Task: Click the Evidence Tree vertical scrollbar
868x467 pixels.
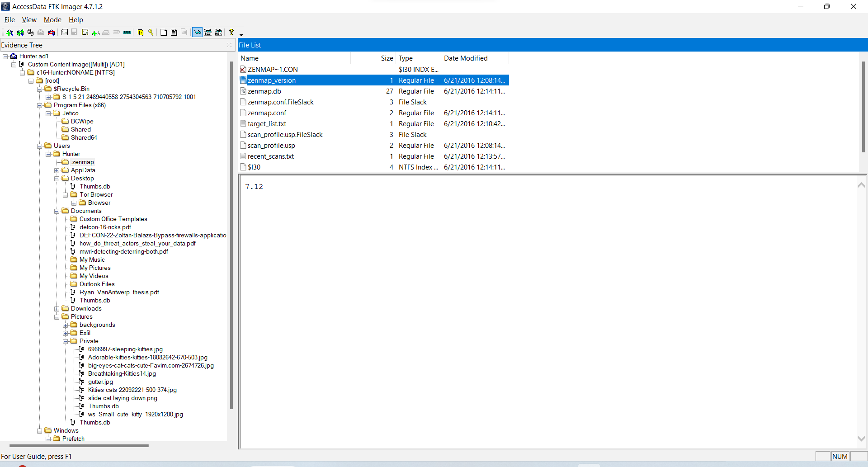Action: [231, 235]
